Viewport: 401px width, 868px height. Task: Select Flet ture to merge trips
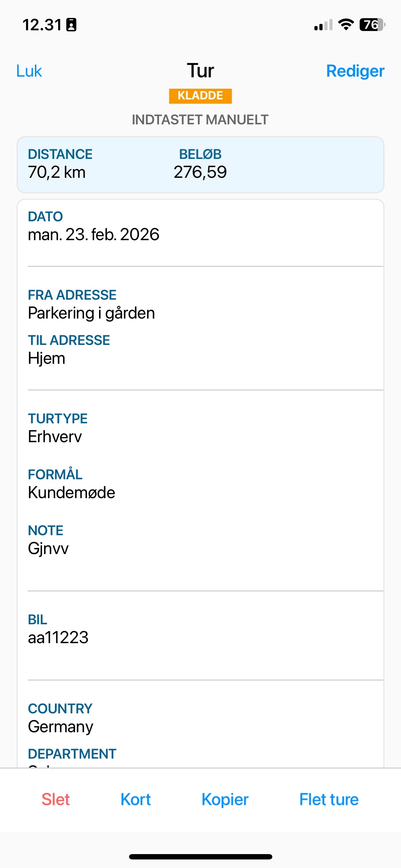329,799
